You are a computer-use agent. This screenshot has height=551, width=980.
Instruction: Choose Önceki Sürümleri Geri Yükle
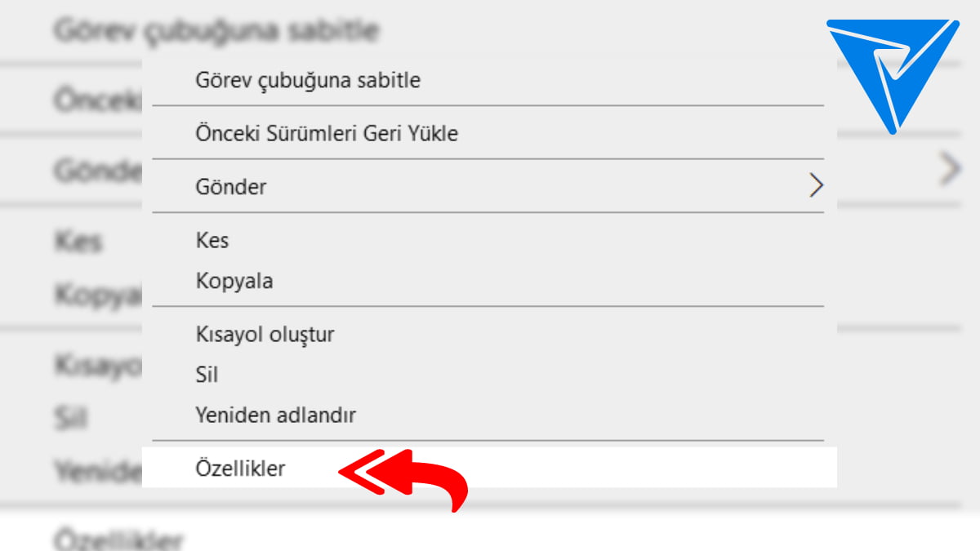[x=327, y=133]
